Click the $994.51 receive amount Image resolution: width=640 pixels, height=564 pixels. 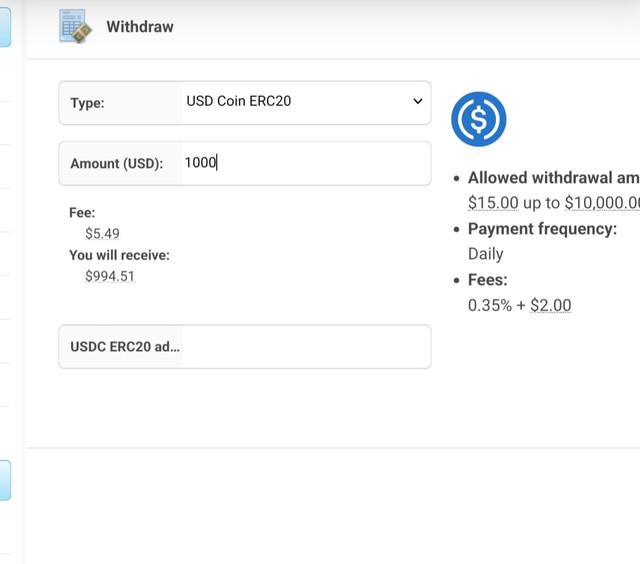[110, 276]
